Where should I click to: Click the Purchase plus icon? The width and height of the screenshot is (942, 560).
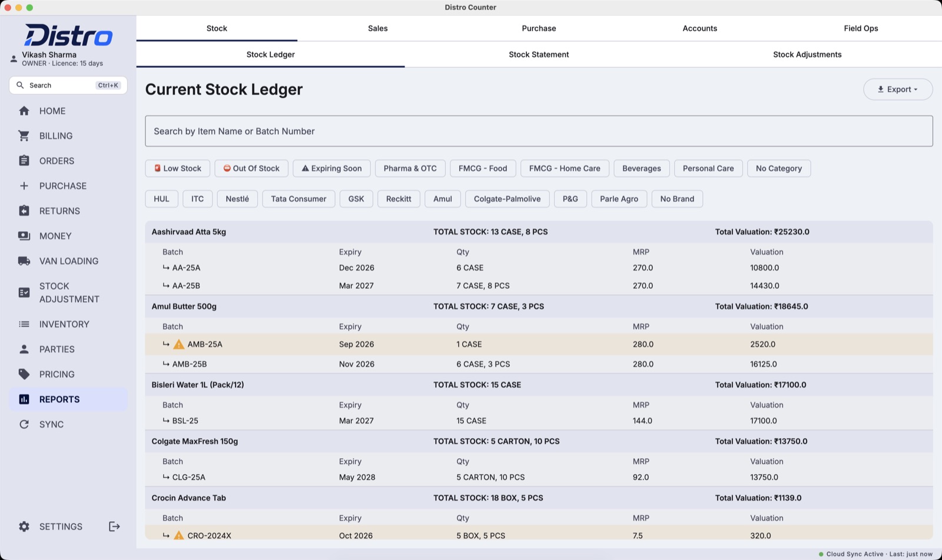tap(24, 186)
